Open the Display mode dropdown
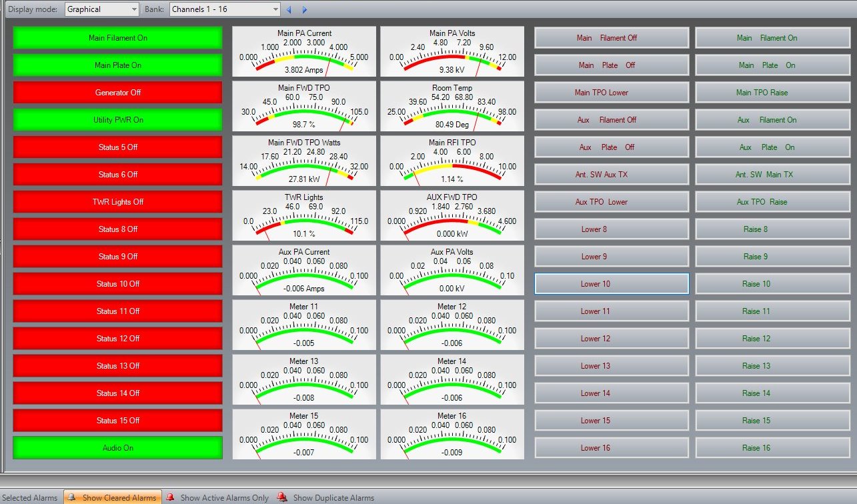Image resolution: width=857 pixels, height=504 pixels. (x=102, y=9)
